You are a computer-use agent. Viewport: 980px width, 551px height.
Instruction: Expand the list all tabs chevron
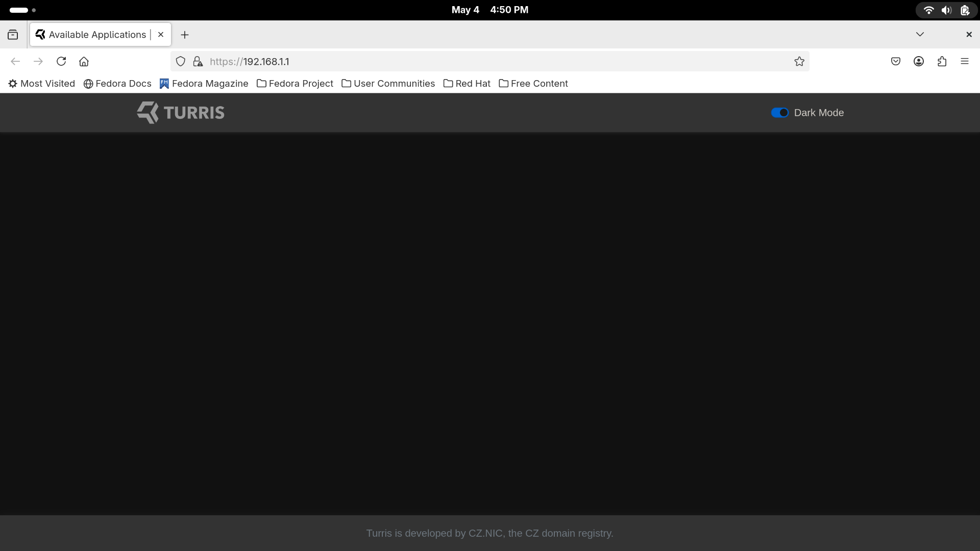[920, 34]
